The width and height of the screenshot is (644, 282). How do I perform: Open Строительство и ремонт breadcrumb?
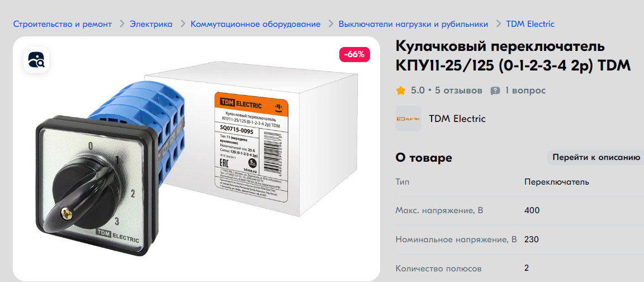point(63,24)
